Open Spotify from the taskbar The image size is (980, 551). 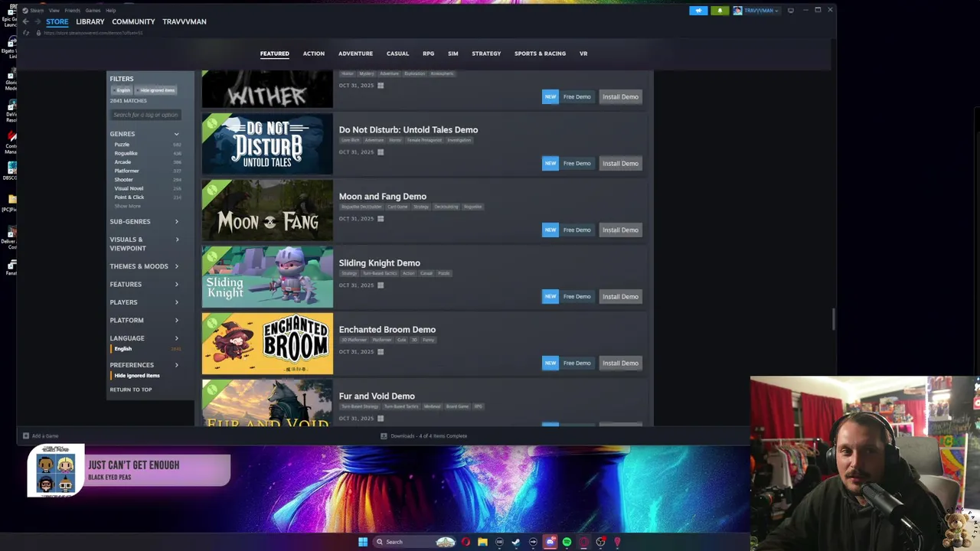pos(567,542)
